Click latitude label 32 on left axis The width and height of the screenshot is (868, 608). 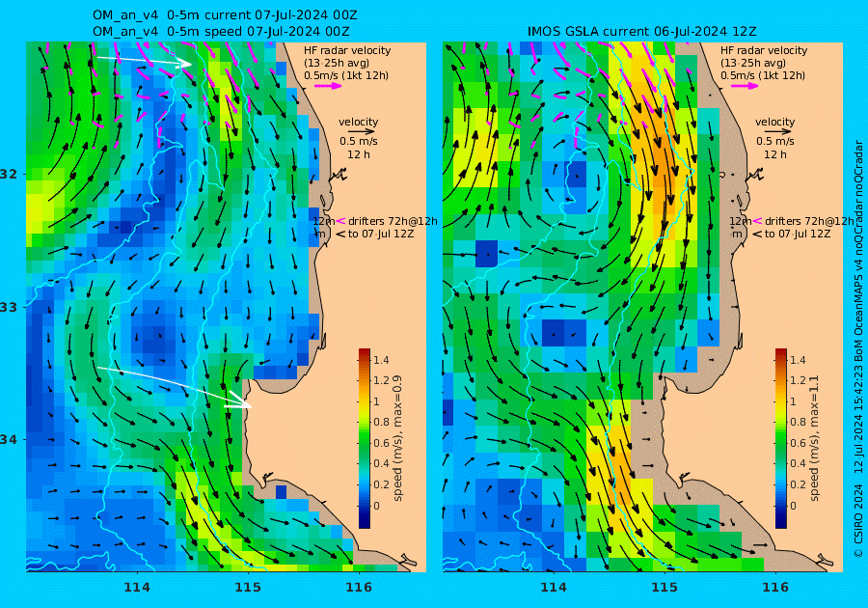coord(9,174)
